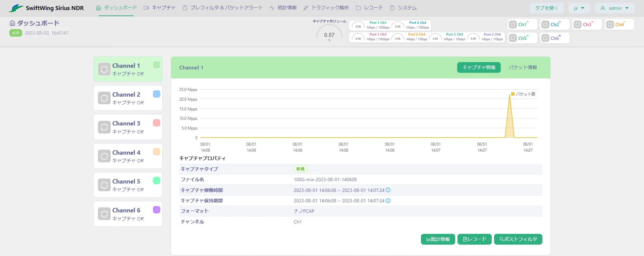This screenshot has height=256, width=644.
Task: Open プレフィルタ＆パケットアラート menu
Action: tap(223, 8)
